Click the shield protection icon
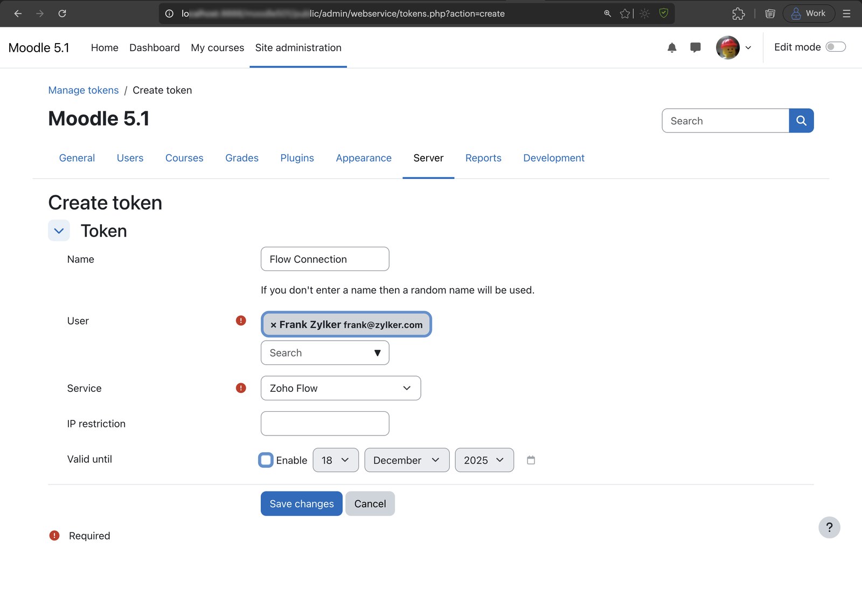Image resolution: width=862 pixels, height=616 pixels. pyautogui.click(x=664, y=13)
